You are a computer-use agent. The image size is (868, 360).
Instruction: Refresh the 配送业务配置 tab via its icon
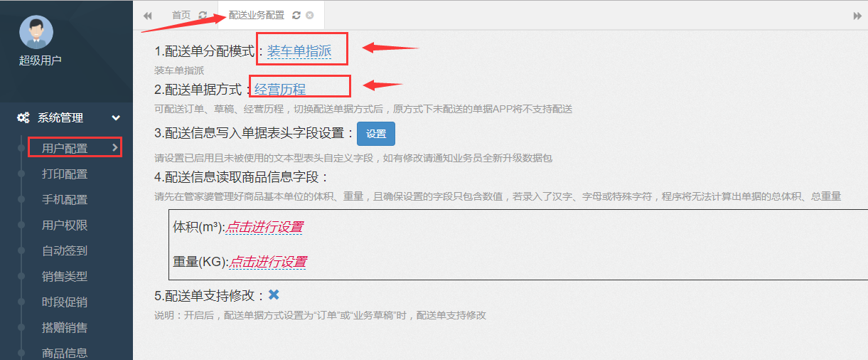pos(296,15)
